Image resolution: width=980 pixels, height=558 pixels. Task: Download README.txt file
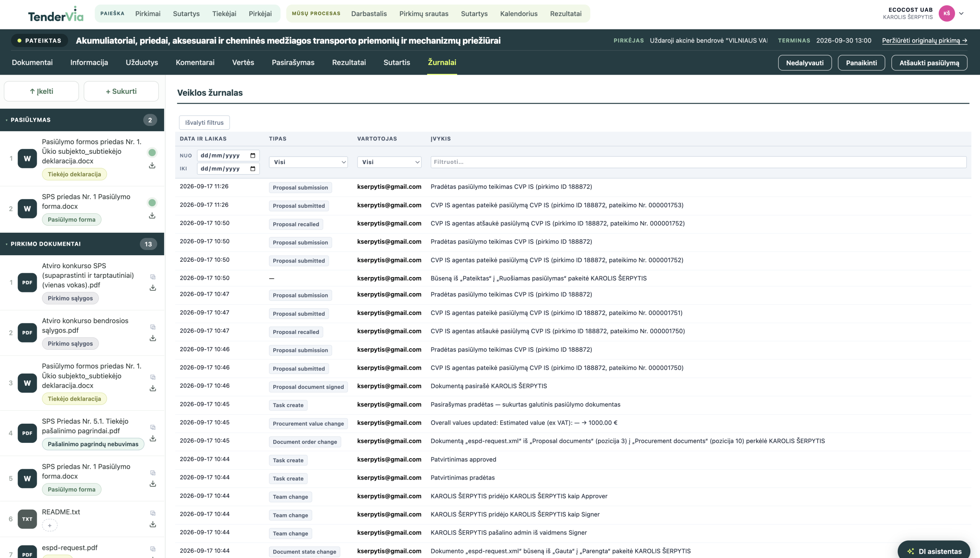[153, 524]
